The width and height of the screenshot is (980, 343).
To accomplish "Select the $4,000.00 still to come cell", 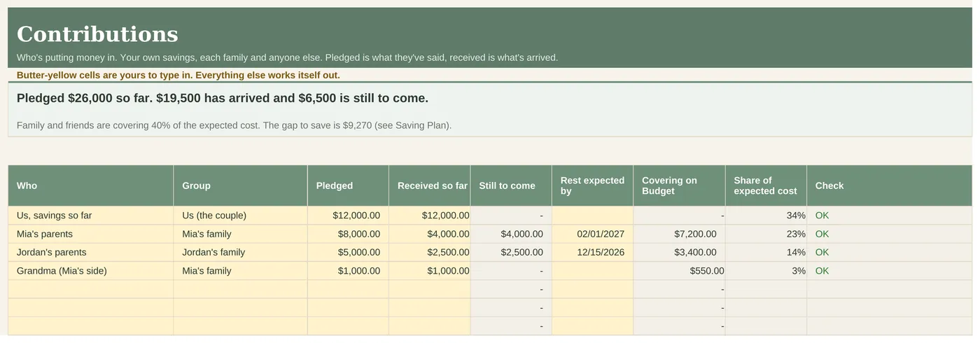I will click(x=511, y=234).
